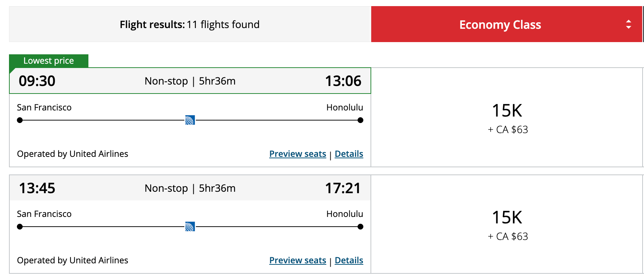This screenshot has height=277, width=644.
Task: Preview seats for the 13:45 flight
Action: coord(298,260)
